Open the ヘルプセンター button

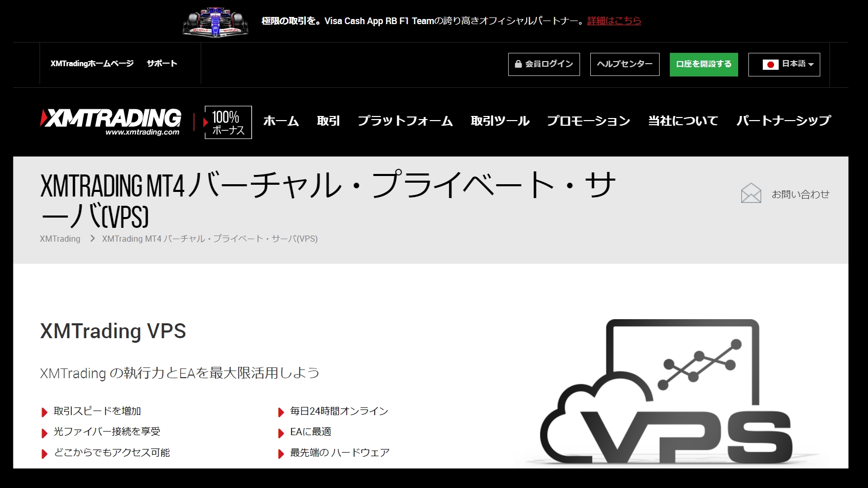point(625,64)
